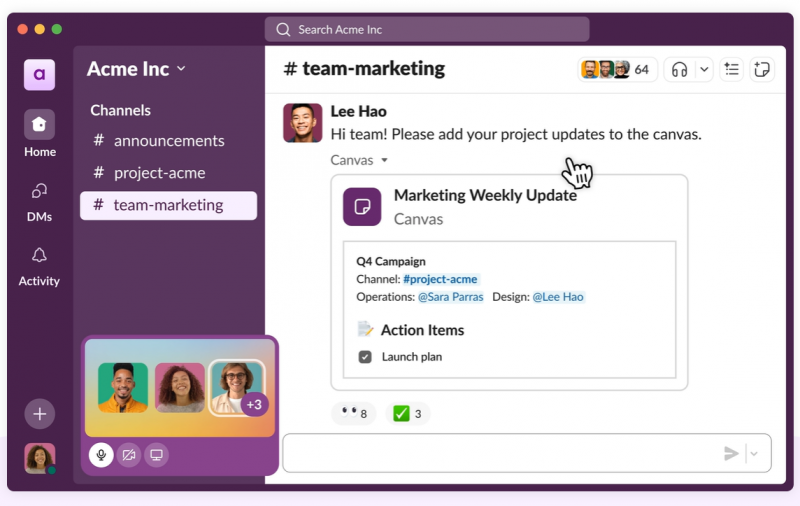Screen dimensions: 800x506
Task: Share screen in the huddle
Action: click(x=156, y=454)
